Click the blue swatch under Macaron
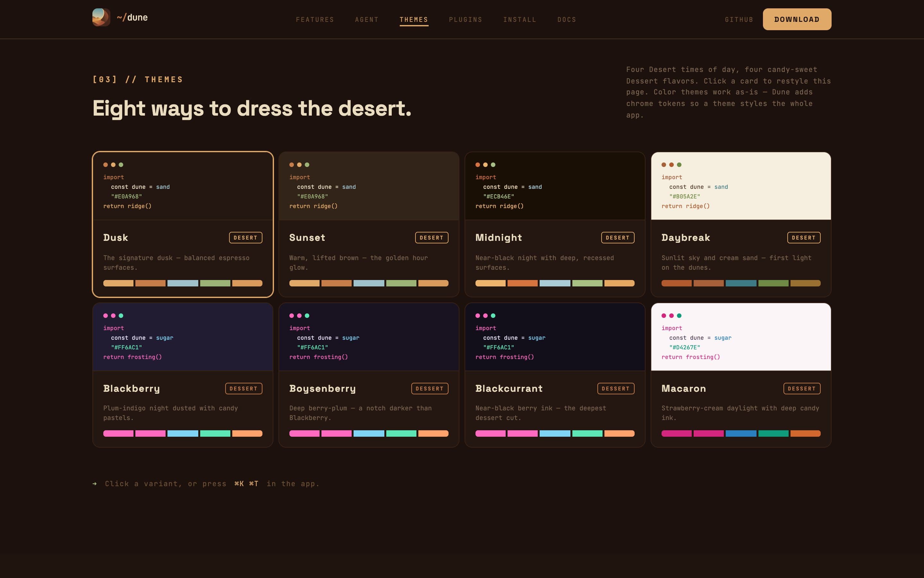 (x=741, y=433)
